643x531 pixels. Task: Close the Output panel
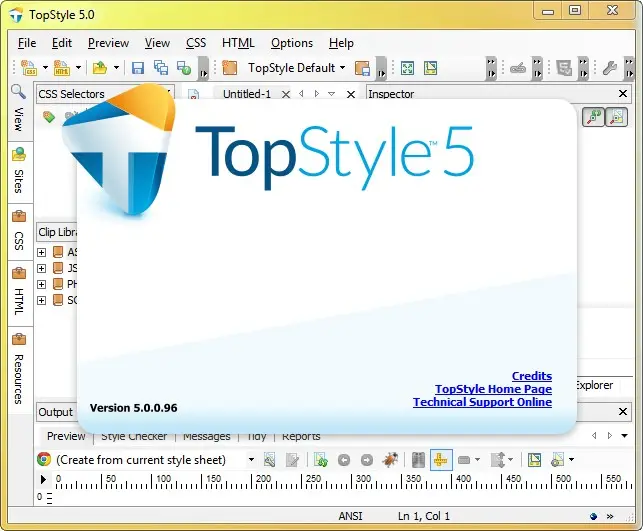pos(622,411)
